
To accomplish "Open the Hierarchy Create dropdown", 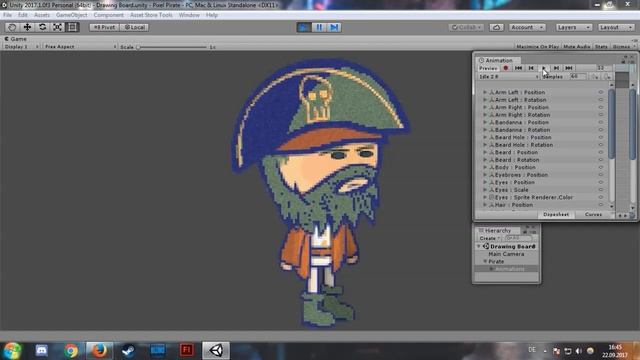I will tap(489, 238).
